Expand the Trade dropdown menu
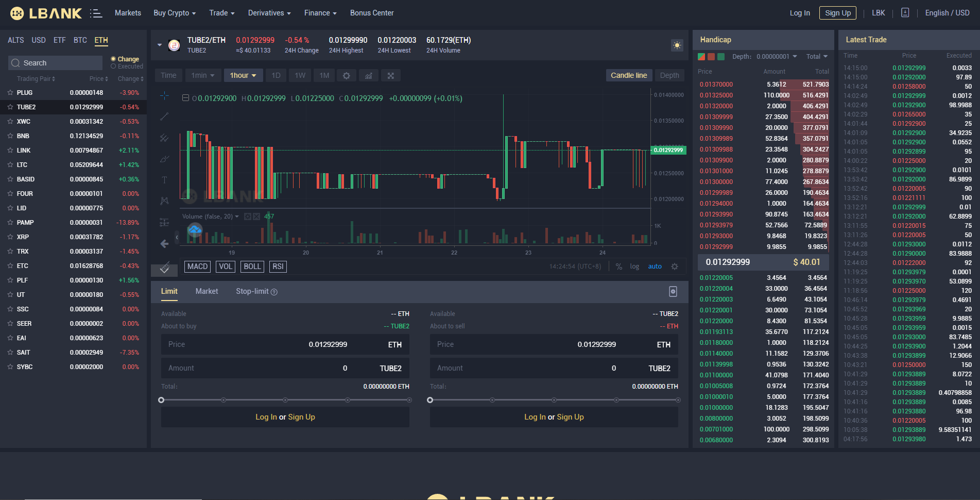Viewport: 980px width, 500px height. pyautogui.click(x=222, y=13)
